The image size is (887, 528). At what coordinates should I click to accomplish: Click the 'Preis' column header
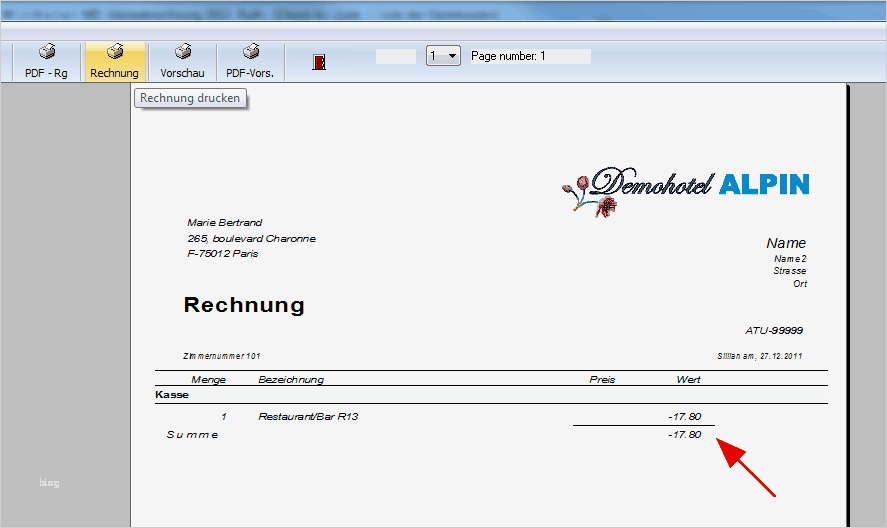tap(602, 380)
